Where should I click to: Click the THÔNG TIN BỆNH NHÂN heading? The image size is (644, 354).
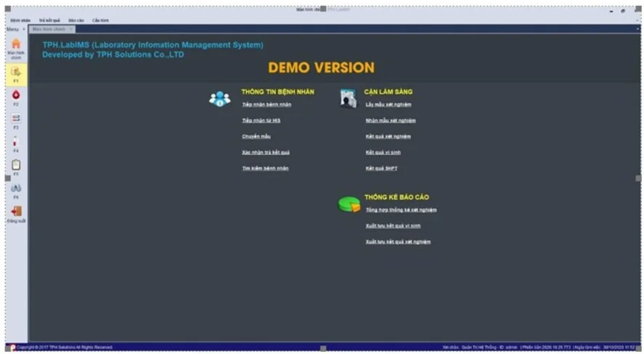277,92
